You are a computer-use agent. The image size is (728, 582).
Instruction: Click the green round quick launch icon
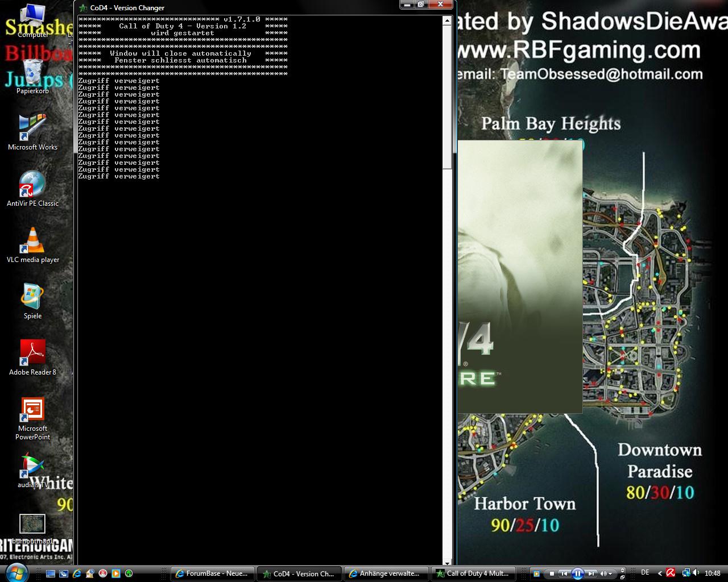point(129,573)
